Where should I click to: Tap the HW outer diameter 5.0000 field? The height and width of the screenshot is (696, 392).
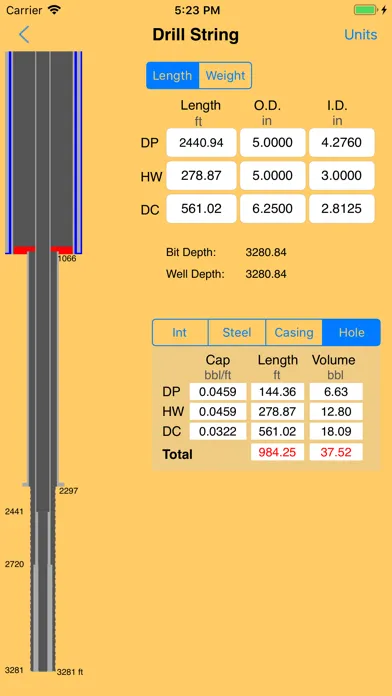(x=273, y=176)
